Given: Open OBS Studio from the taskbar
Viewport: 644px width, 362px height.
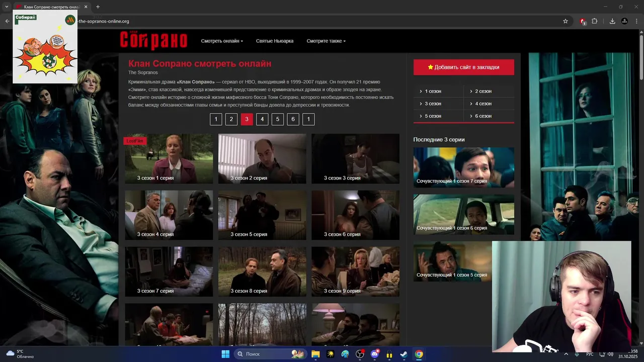Looking at the screenshot, I should point(360,354).
